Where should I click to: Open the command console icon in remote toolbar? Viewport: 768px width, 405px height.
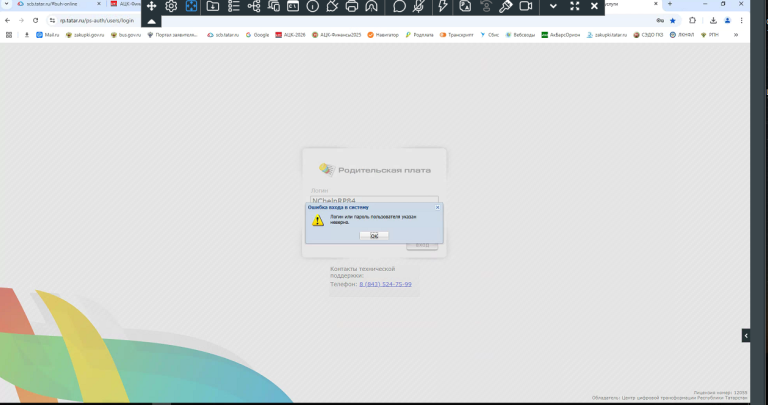point(293,6)
